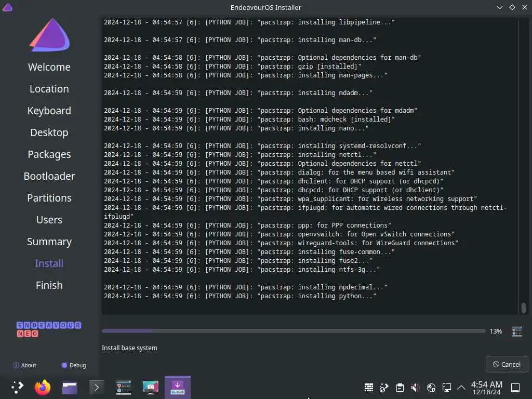Viewport: 532px width, 399px height.
Task: Click log line 'wireguard-tools: for WireGuard connections'
Action: [281, 243]
